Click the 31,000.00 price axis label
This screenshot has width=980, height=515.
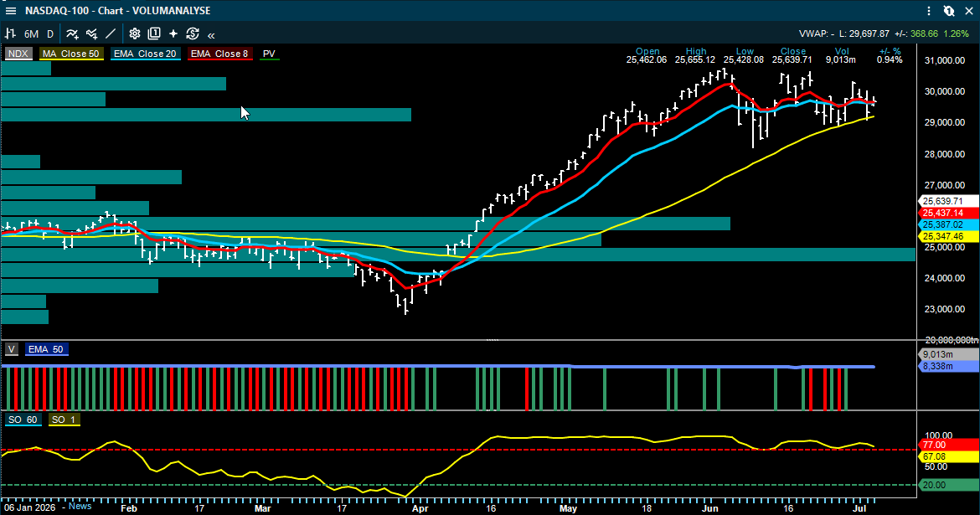pos(944,60)
